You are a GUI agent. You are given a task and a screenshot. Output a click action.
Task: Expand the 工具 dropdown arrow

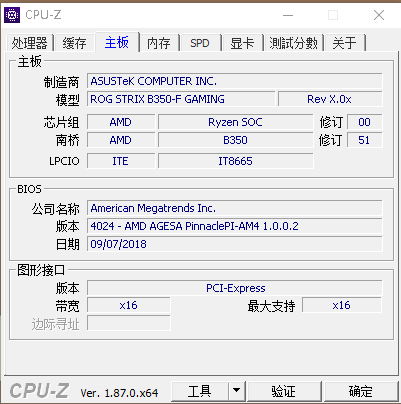pos(237,391)
